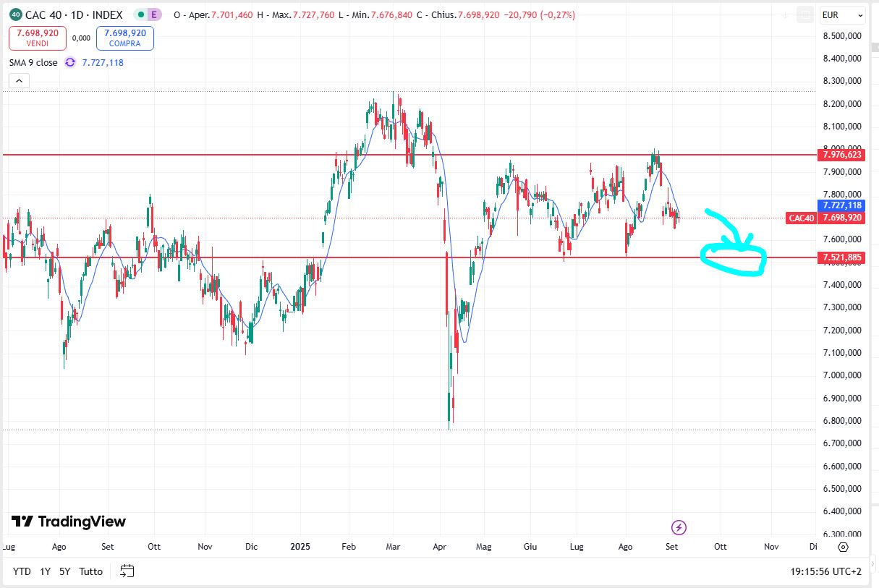Screen dimensions: 879x588
Task: Click the 7.976,623 red price label
Action: click(x=842, y=154)
